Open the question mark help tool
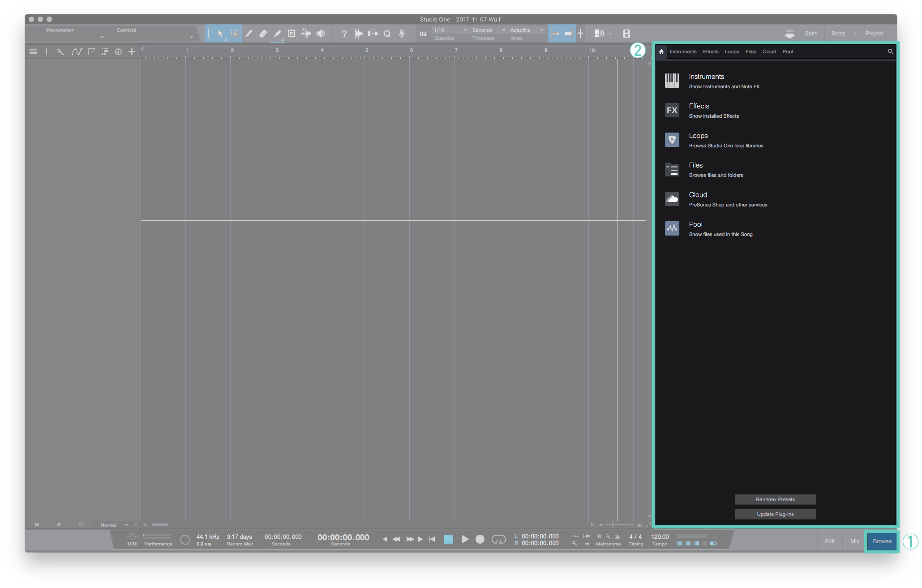The image size is (922, 588). click(344, 34)
